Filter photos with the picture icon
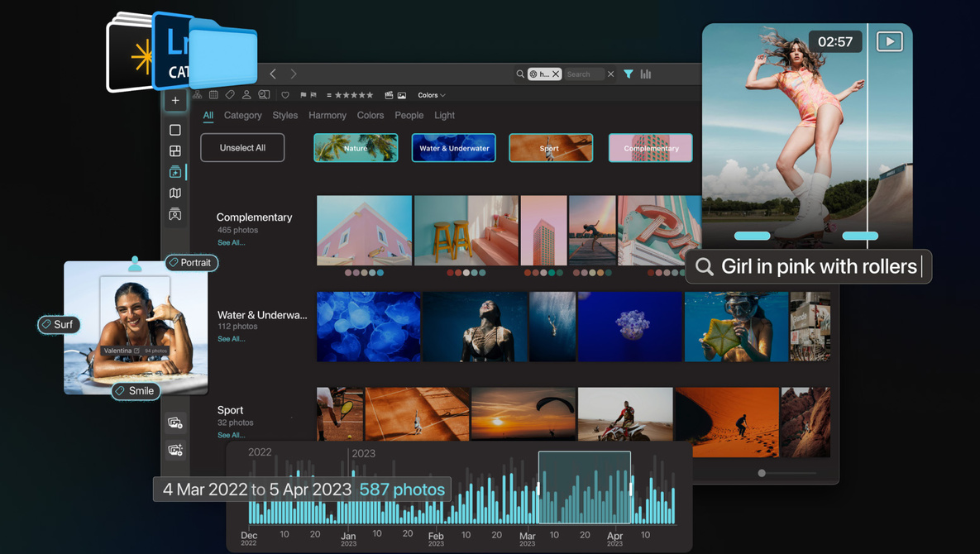This screenshot has height=554, width=980. coord(402,95)
